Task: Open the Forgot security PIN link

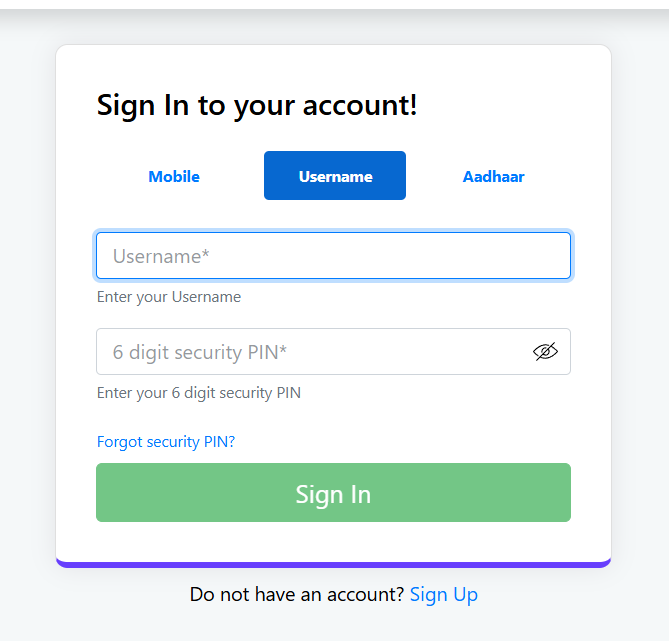Action: [x=166, y=441]
